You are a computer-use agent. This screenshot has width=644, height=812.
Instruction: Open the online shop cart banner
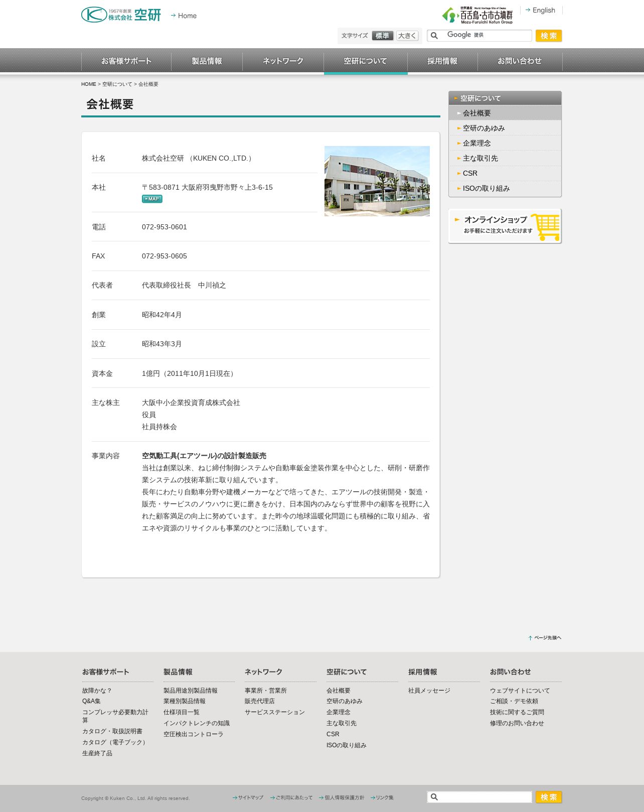click(x=505, y=226)
